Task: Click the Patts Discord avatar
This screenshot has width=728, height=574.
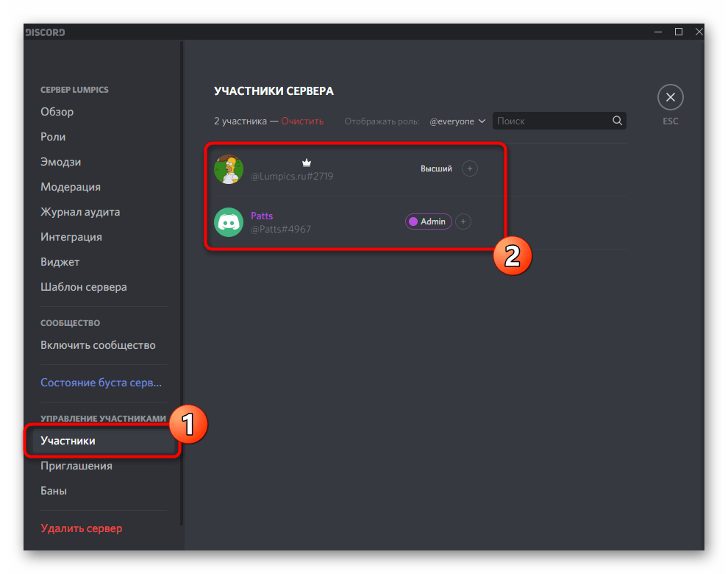Action: (229, 222)
